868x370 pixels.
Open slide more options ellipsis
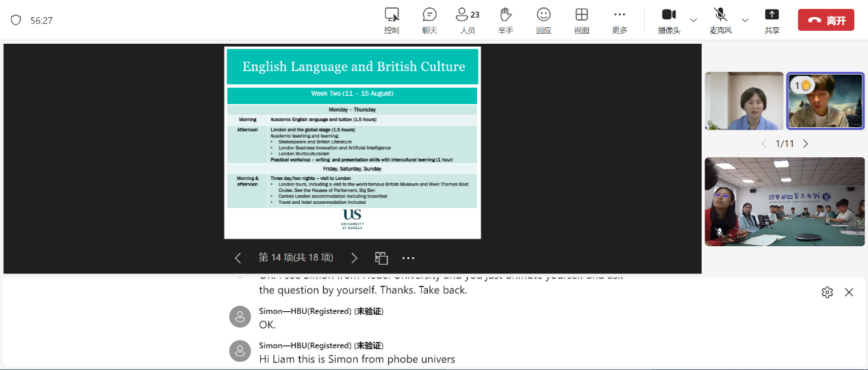point(409,258)
